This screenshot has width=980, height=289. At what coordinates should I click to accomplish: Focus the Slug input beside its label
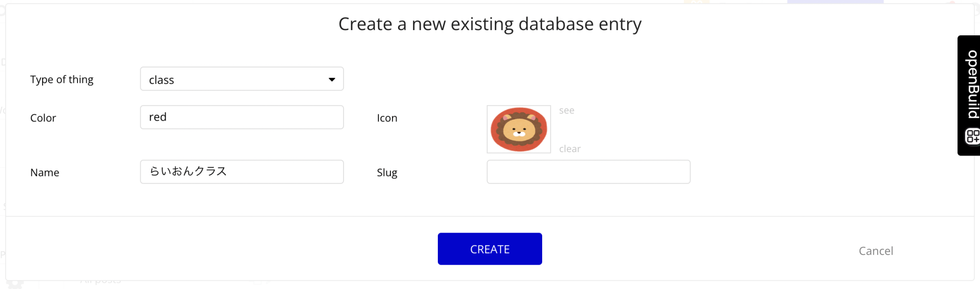[x=588, y=171]
